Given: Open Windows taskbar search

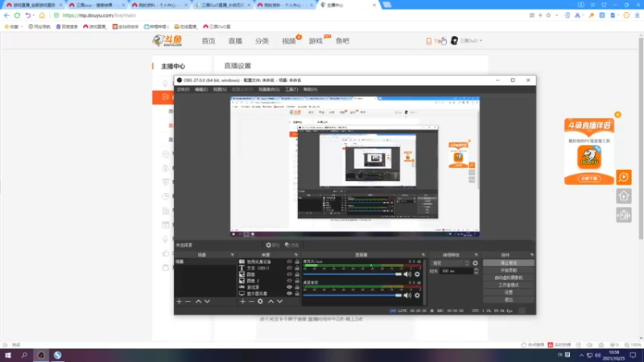Looking at the screenshot, I should click(x=24, y=355).
